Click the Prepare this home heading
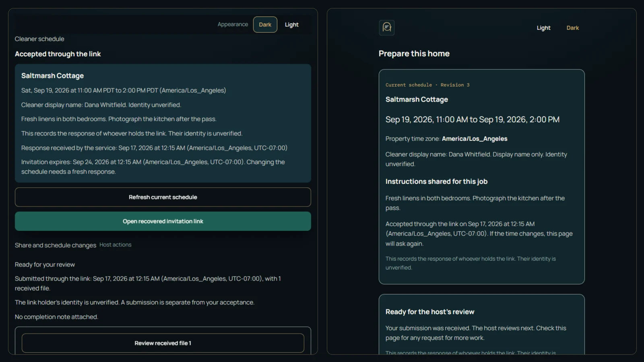 pyautogui.click(x=414, y=53)
